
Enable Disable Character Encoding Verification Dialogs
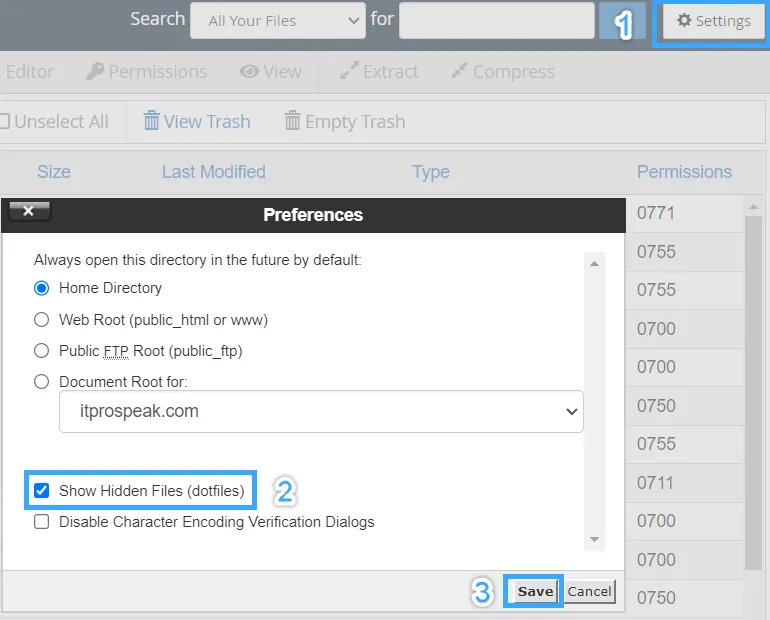pyautogui.click(x=42, y=522)
